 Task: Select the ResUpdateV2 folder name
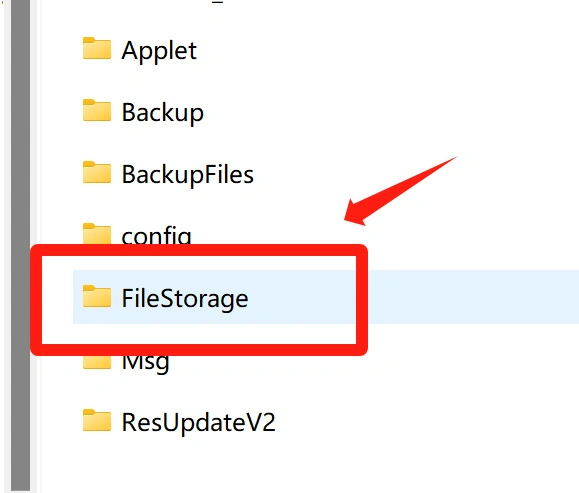click(x=199, y=422)
